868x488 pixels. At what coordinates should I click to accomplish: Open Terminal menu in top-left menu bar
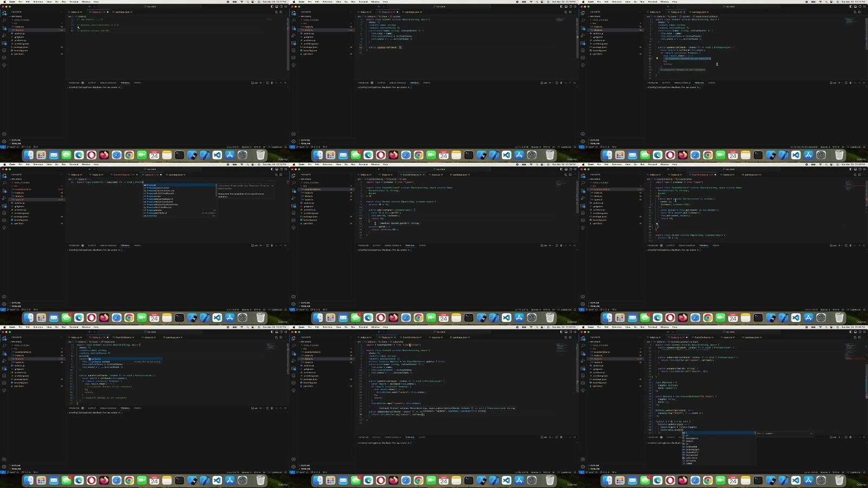coord(74,2)
